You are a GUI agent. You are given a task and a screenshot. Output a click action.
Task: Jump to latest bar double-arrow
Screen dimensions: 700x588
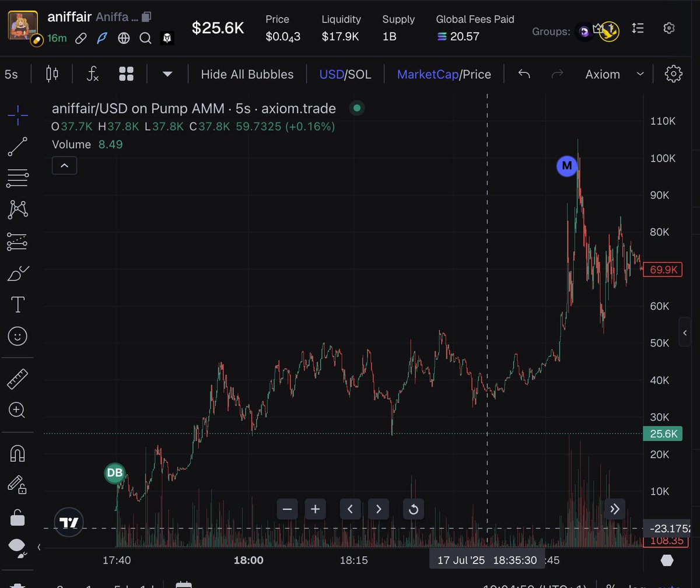[x=615, y=509]
